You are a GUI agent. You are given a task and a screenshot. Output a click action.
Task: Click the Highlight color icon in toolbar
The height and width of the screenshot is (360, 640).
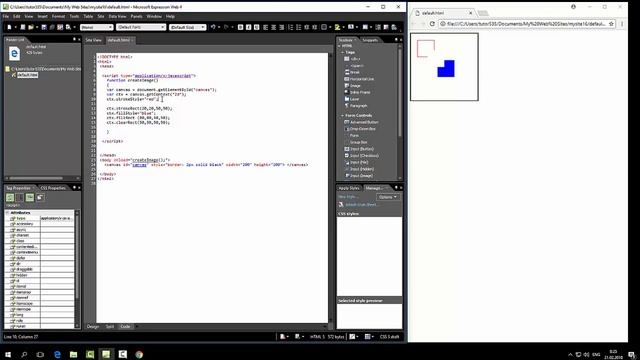pos(337,27)
